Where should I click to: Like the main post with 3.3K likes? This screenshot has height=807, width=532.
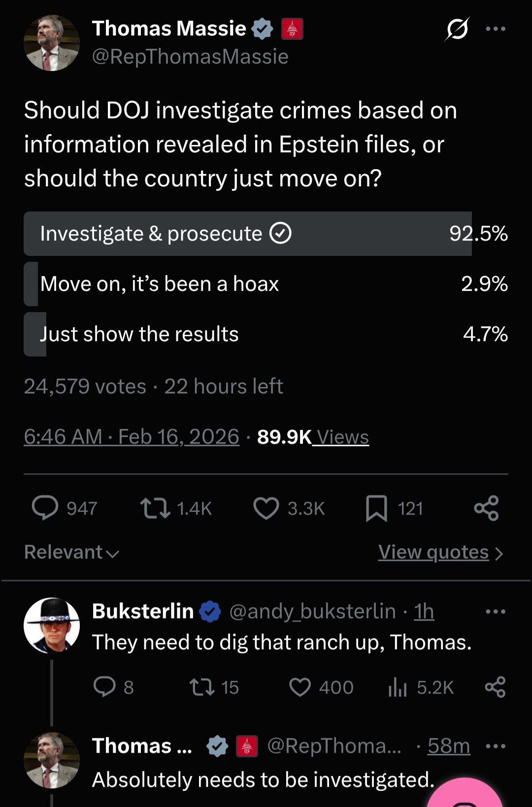pos(266,508)
